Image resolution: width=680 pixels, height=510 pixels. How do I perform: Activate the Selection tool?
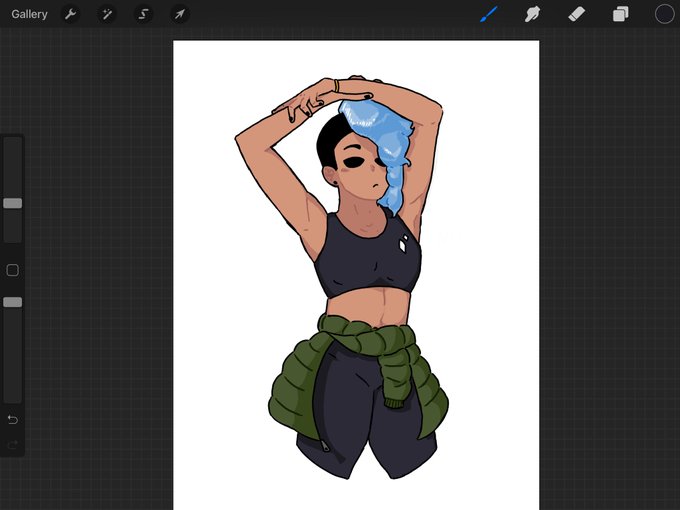click(x=143, y=14)
